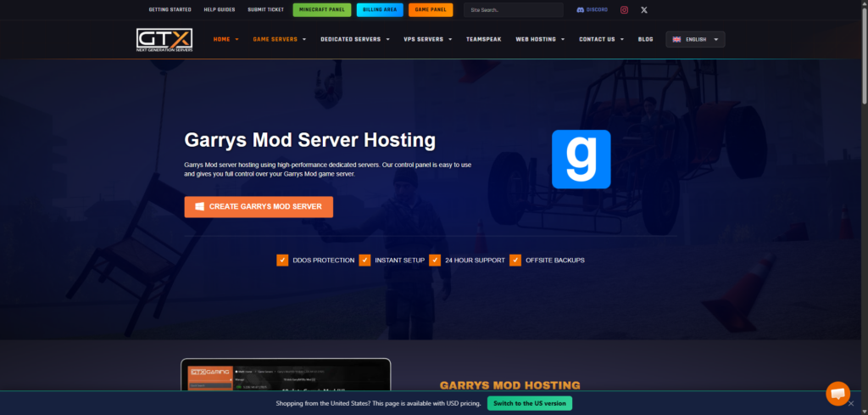868x415 pixels.
Task: Expand the Web Hosting dropdown arrow
Action: (563, 40)
